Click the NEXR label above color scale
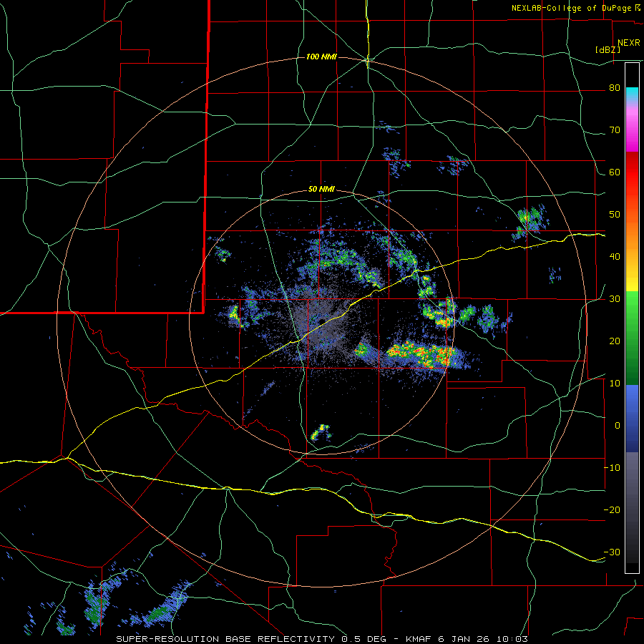This screenshot has width=644, height=644. pos(629,43)
